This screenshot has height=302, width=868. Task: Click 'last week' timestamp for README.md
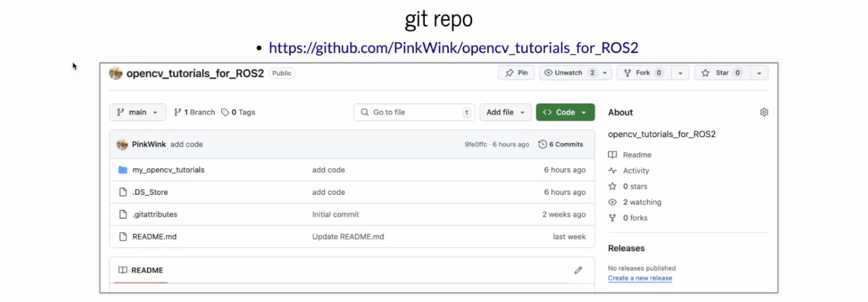(569, 237)
